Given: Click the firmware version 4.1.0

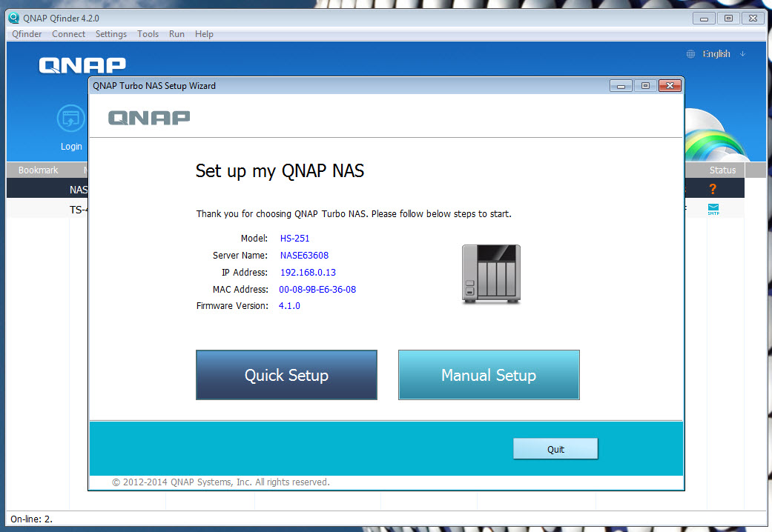Looking at the screenshot, I should click(289, 305).
